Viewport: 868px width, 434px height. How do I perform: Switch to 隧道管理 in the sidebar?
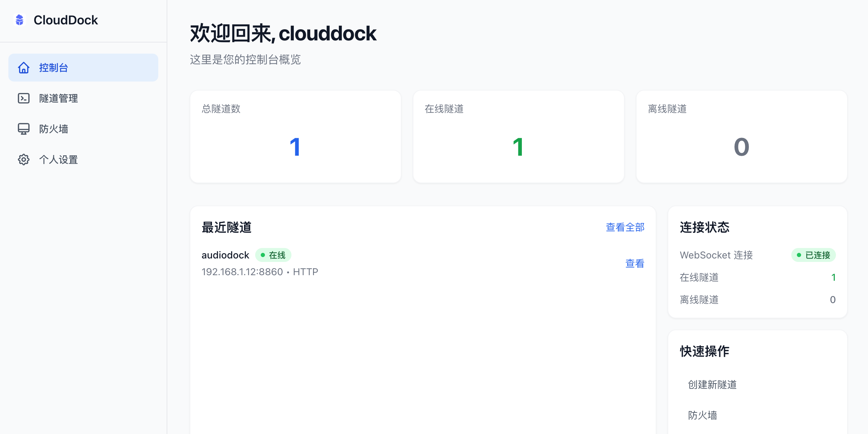(x=58, y=98)
